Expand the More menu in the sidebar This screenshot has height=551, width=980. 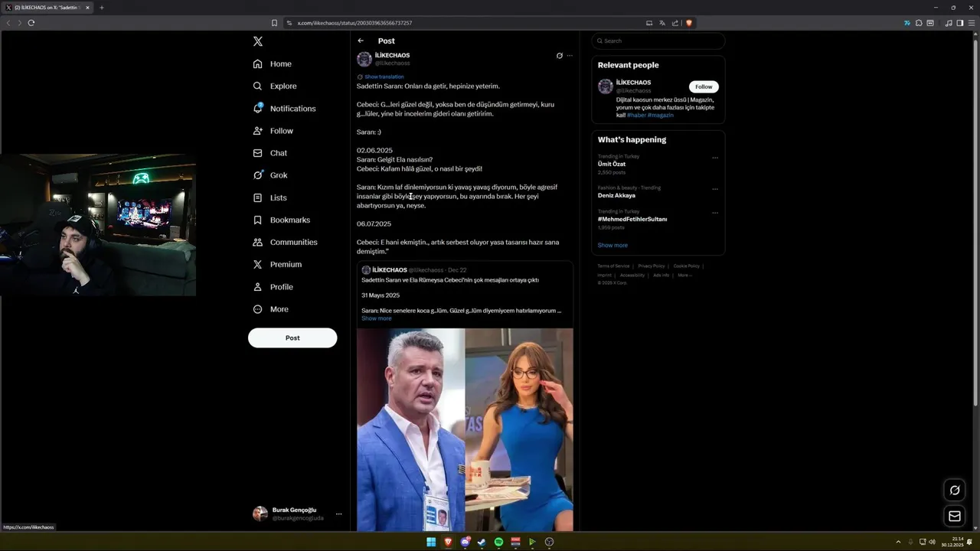coord(270,309)
